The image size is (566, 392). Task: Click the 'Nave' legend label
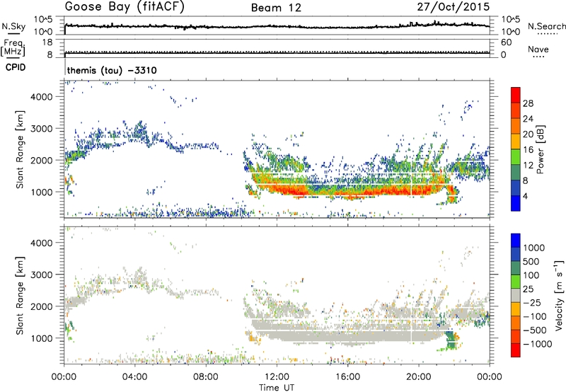pyautogui.click(x=538, y=50)
